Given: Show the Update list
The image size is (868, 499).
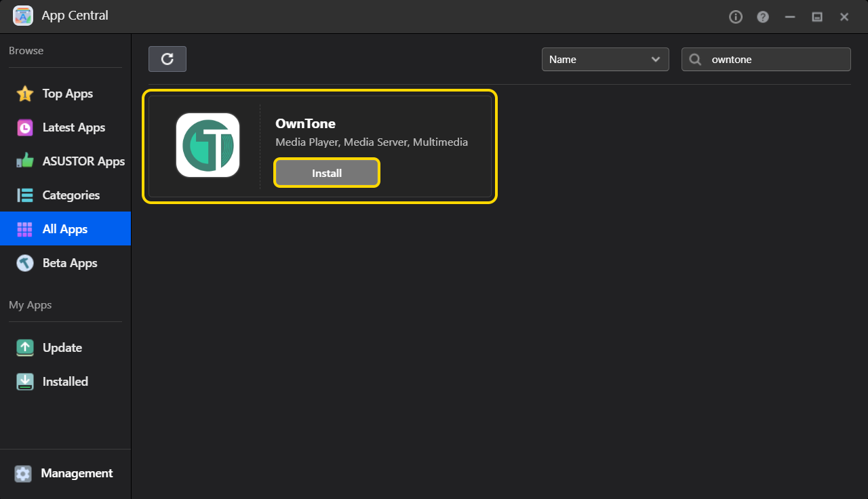Looking at the screenshot, I should 66,348.
